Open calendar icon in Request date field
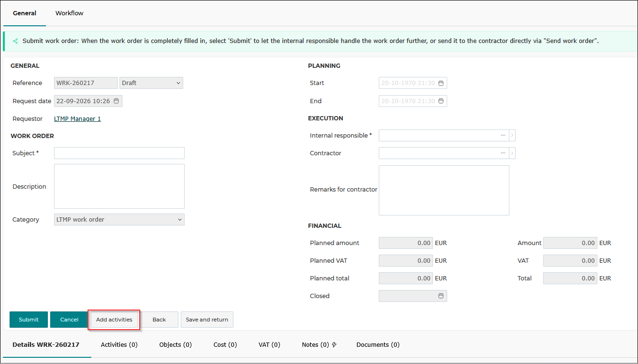 pos(116,101)
